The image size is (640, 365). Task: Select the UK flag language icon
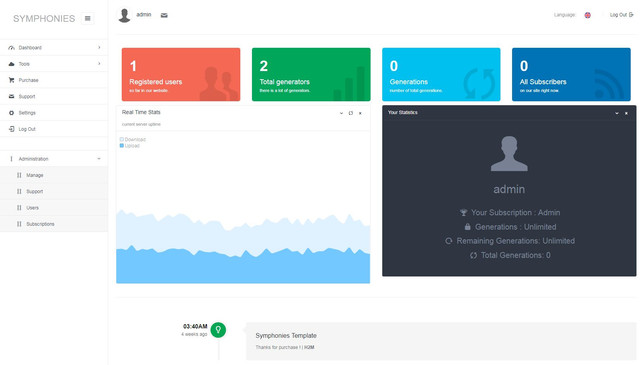(587, 15)
